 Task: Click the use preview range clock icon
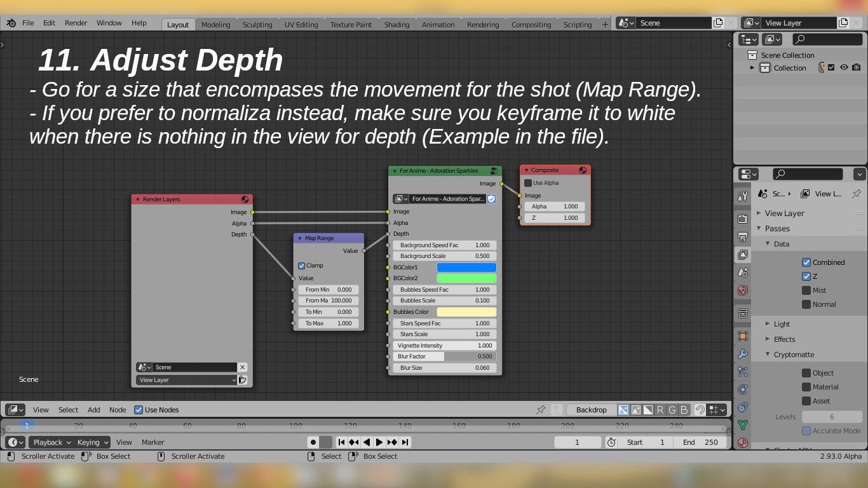[x=611, y=442]
